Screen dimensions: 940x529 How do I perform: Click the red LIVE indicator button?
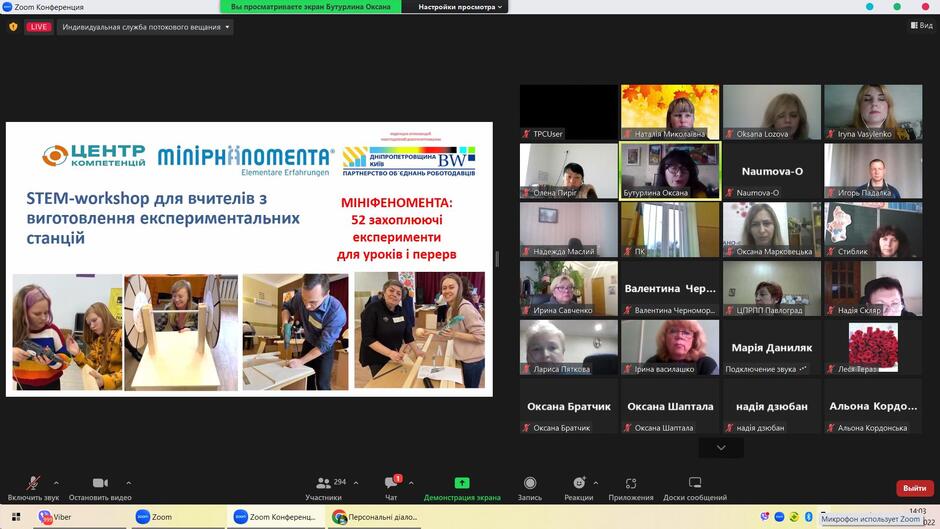pos(39,27)
